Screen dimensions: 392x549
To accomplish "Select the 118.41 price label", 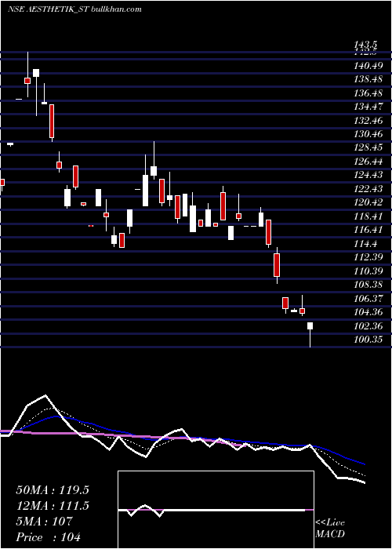I will [x=368, y=216].
